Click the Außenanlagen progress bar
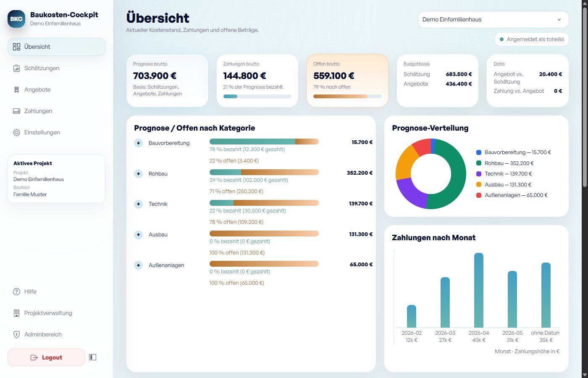 [264, 264]
